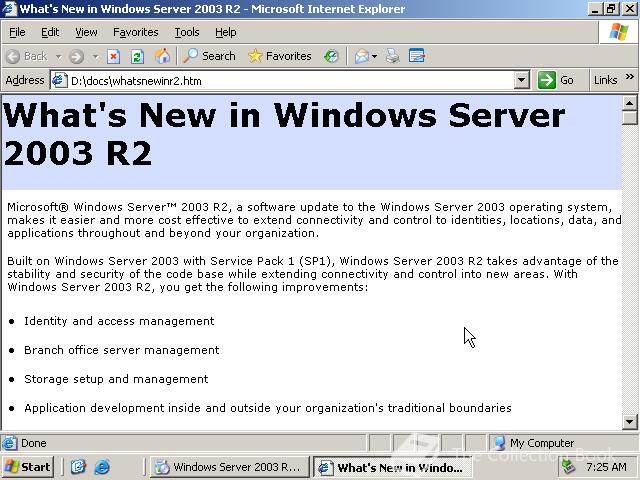
Task: Click the Search toolbar button
Action: [x=209, y=56]
